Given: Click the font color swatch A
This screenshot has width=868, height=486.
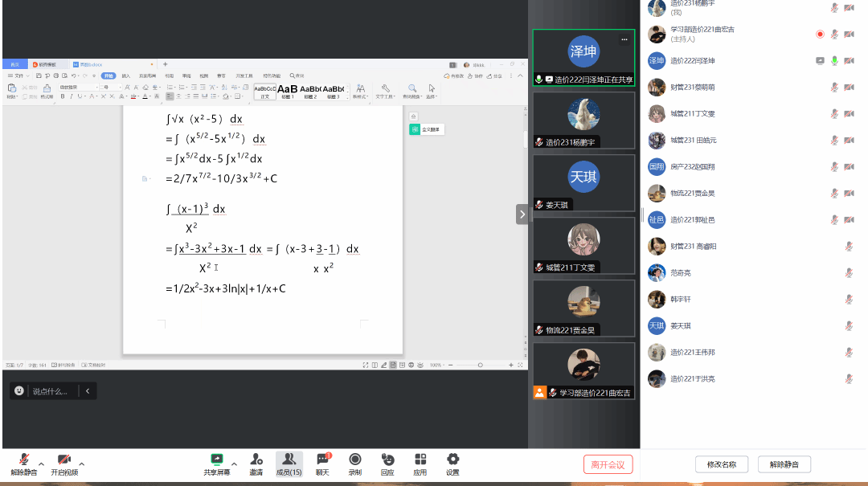Looking at the screenshot, I should tap(145, 96).
